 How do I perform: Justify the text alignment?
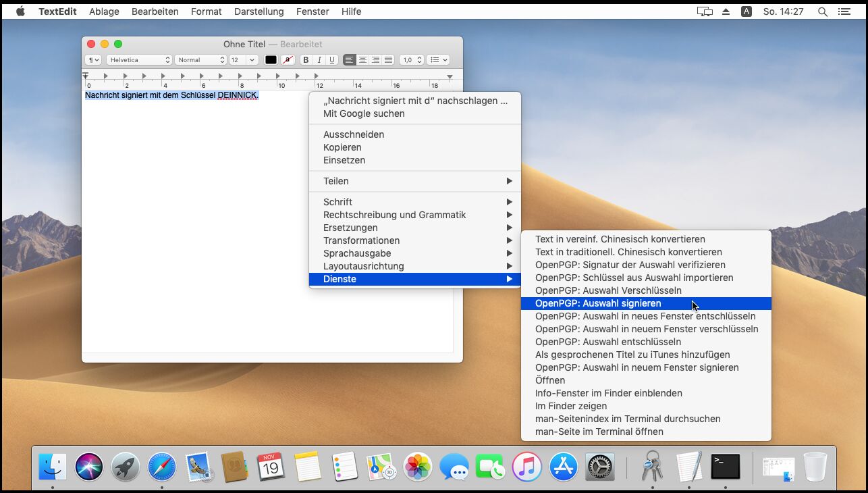pos(388,60)
